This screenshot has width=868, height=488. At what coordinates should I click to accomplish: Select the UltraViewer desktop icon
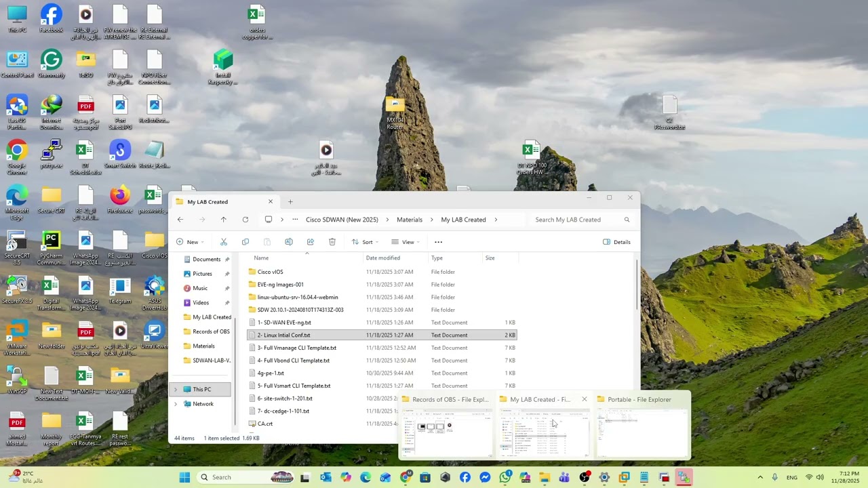[x=155, y=335]
